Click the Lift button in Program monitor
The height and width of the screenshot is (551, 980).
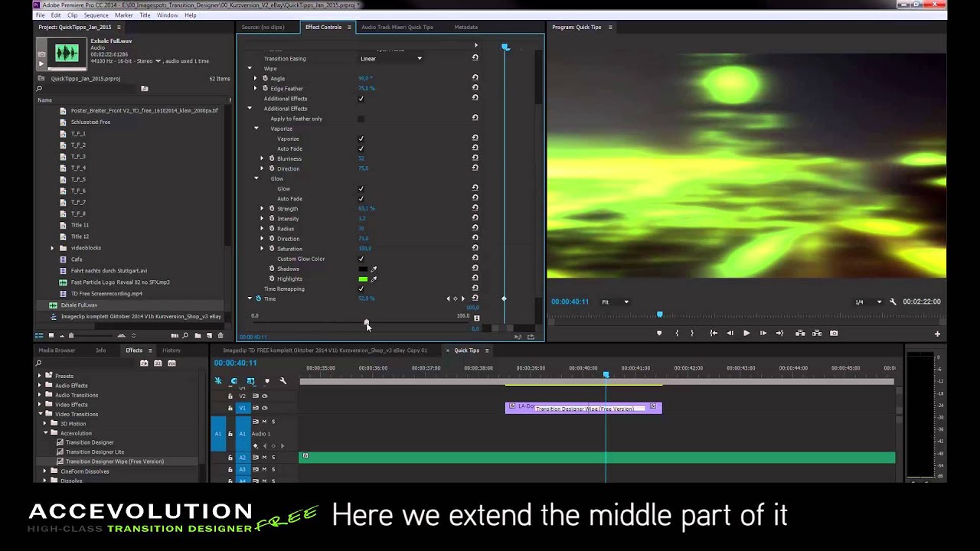point(800,333)
